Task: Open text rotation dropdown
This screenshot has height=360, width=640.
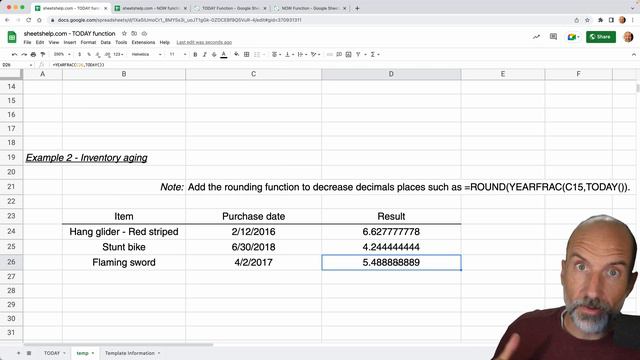Action: click(x=315, y=54)
